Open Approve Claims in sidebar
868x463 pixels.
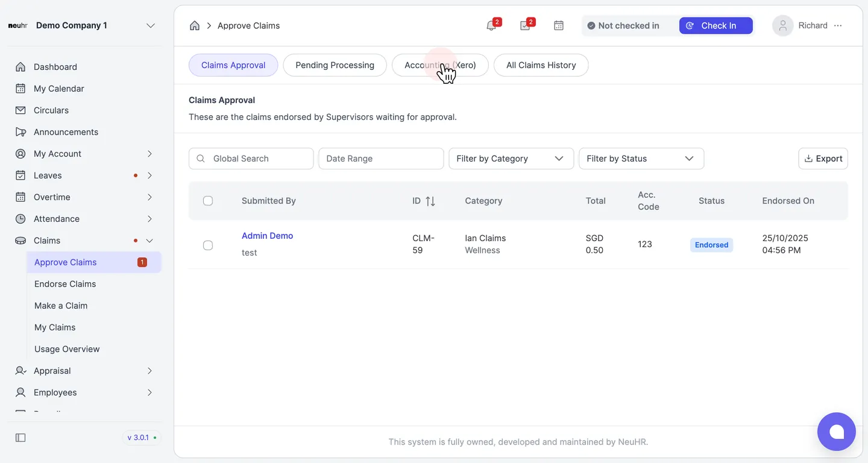pyautogui.click(x=94, y=262)
